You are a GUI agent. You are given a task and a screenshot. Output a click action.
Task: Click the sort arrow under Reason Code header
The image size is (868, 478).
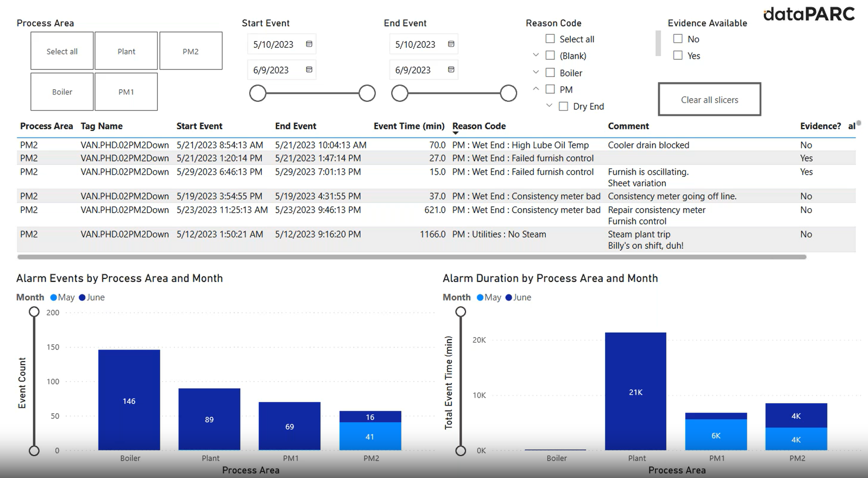click(x=456, y=133)
